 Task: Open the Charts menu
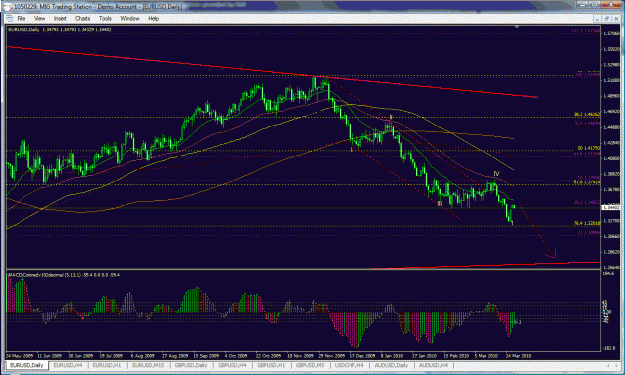click(x=82, y=18)
